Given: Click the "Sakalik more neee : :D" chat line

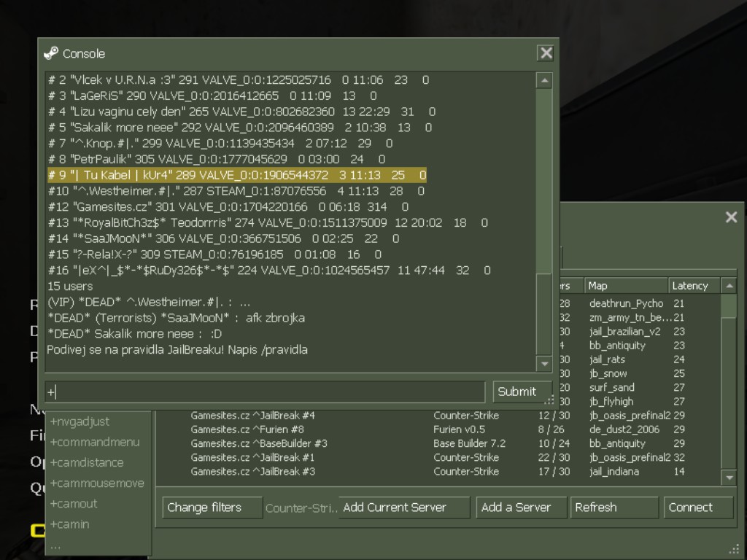Looking at the screenshot, I should (x=134, y=334).
